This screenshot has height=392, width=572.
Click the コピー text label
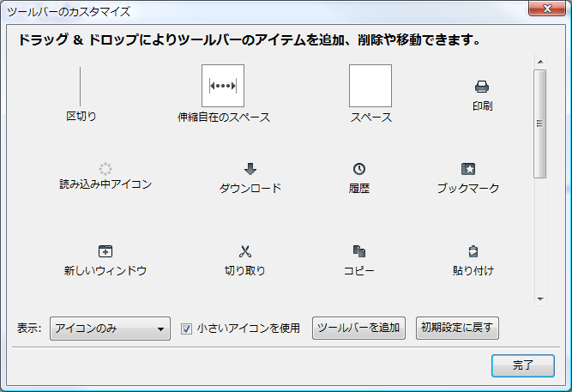point(359,270)
